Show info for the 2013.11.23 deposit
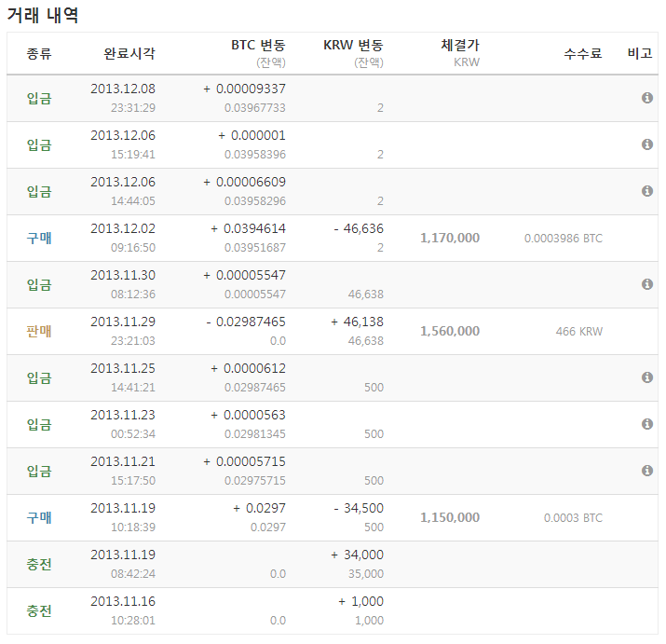Screen dimensions: 666x644 (x=647, y=424)
